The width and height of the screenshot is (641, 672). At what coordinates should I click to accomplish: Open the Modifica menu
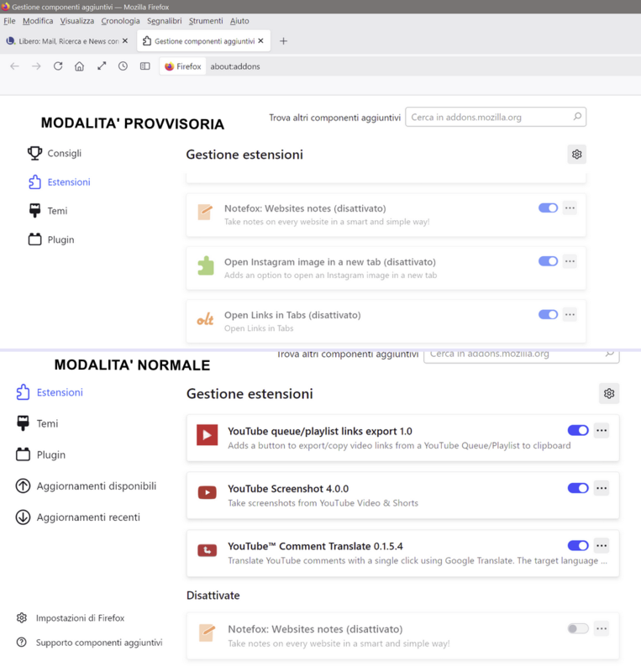(38, 20)
